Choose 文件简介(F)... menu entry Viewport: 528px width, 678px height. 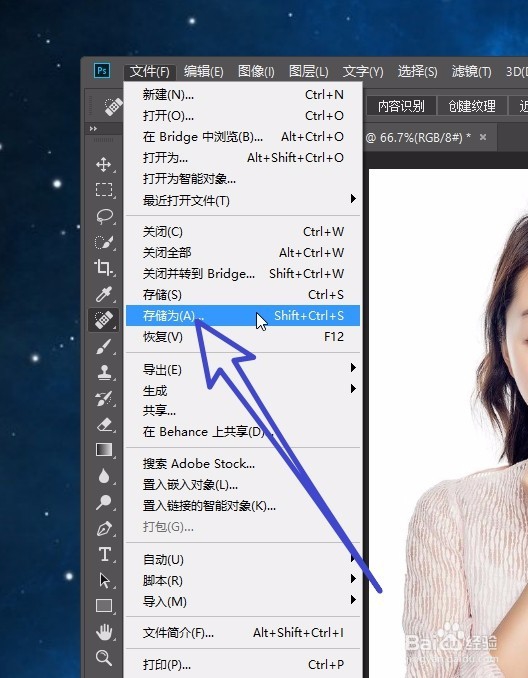coord(243,633)
